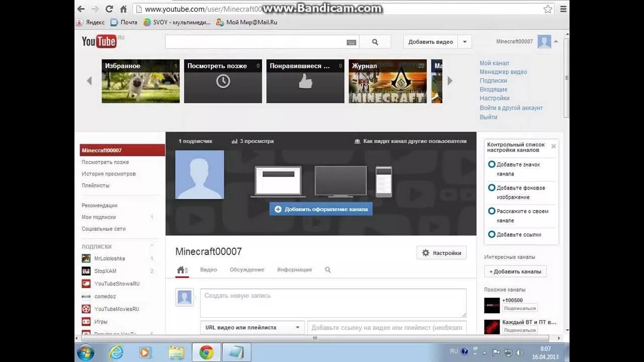This screenshot has width=644, height=362.
Task: Open the 'URL видео или плейлиста' dropdown
Action: [x=252, y=327]
